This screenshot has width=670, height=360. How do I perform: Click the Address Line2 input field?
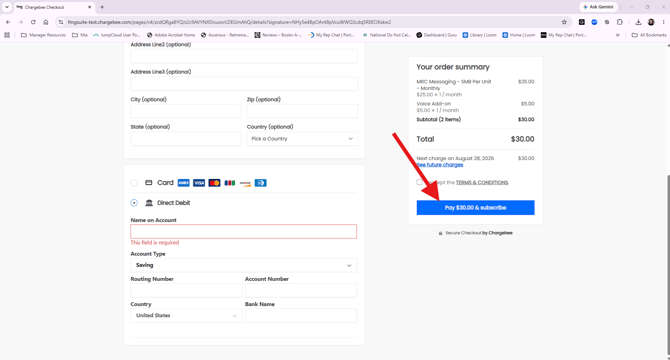click(244, 56)
